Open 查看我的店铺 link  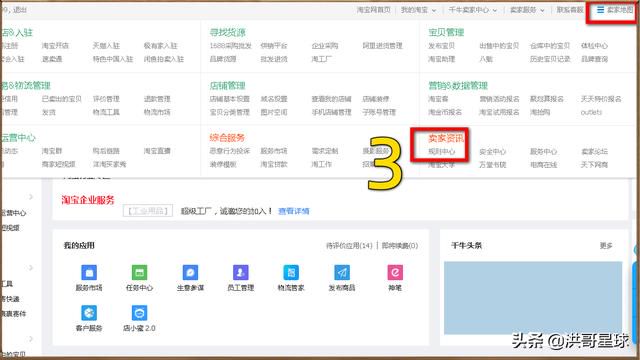(331, 99)
